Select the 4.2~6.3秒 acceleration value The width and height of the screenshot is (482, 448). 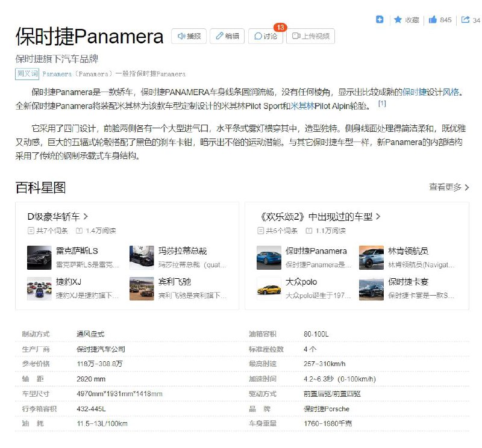[340, 379]
